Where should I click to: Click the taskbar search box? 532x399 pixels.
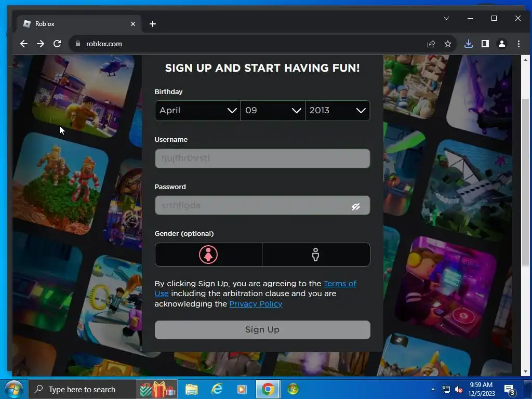[x=82, y=390]
